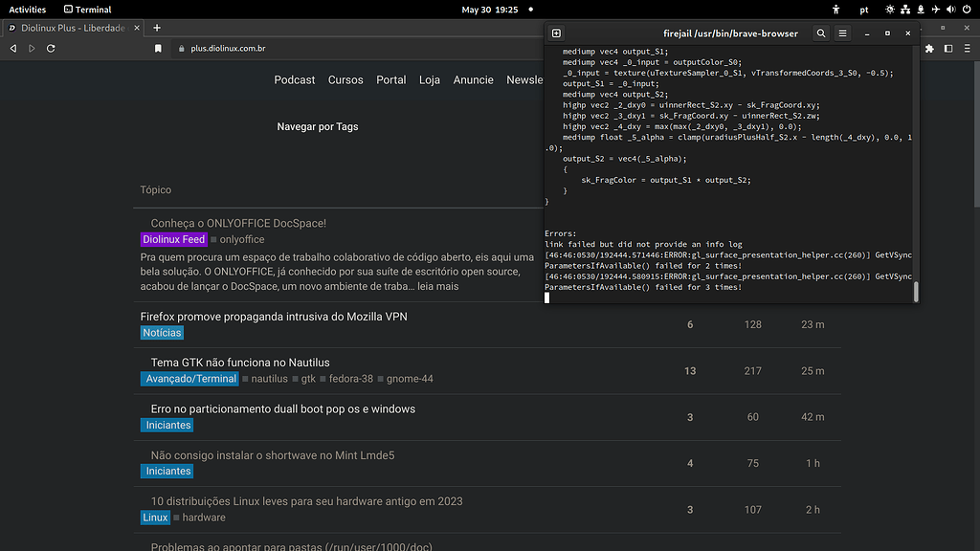Image resolution: width=980 pixels, height=551 pixels.
Task: Click the accessibility icon in the top bar
Action: point(836,9)
